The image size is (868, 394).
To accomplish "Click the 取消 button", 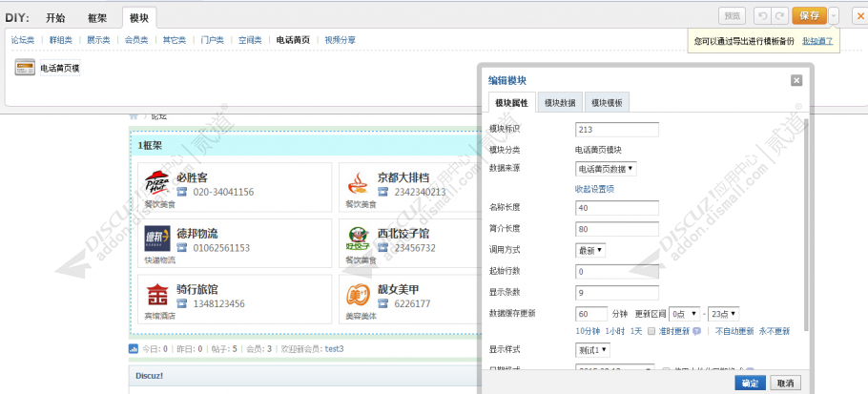I will [786, 384].
